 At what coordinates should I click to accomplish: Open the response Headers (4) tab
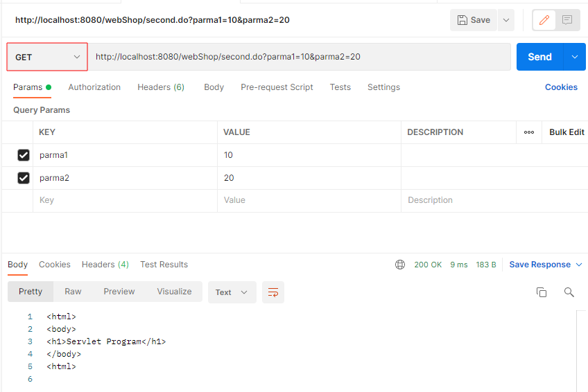[105, 265]
